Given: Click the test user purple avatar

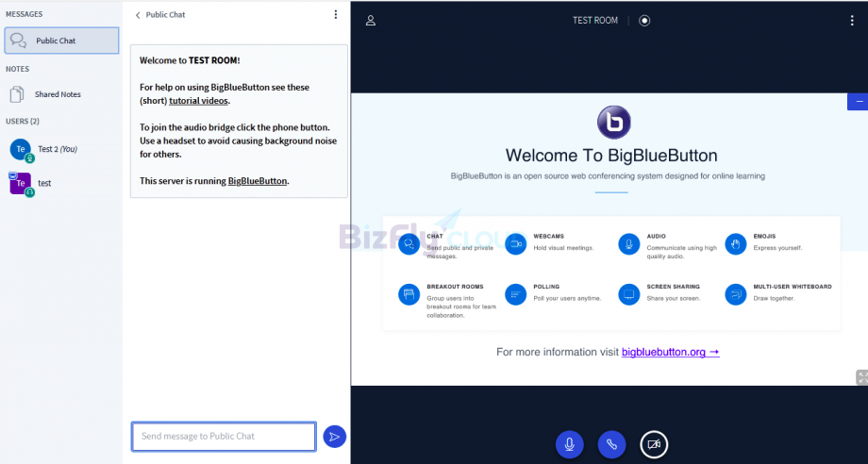Looking at the screenshot, I should coord(21,183).
